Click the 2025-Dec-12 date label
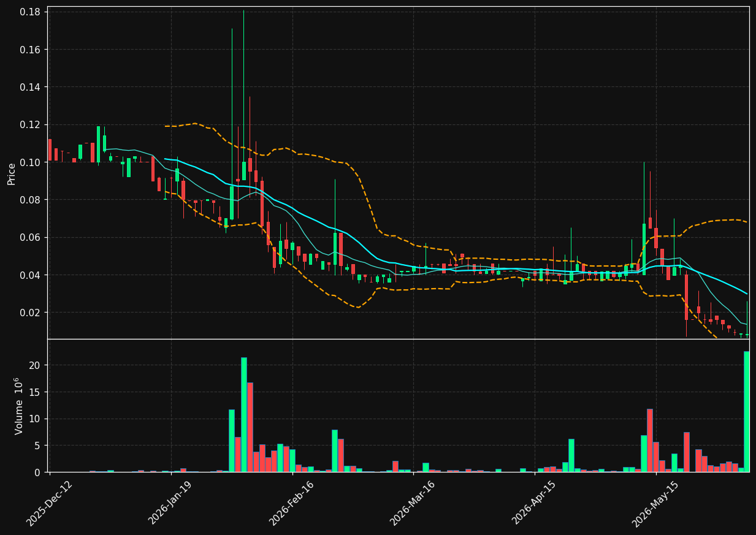The image size is (756, 535). coord(49,504)
